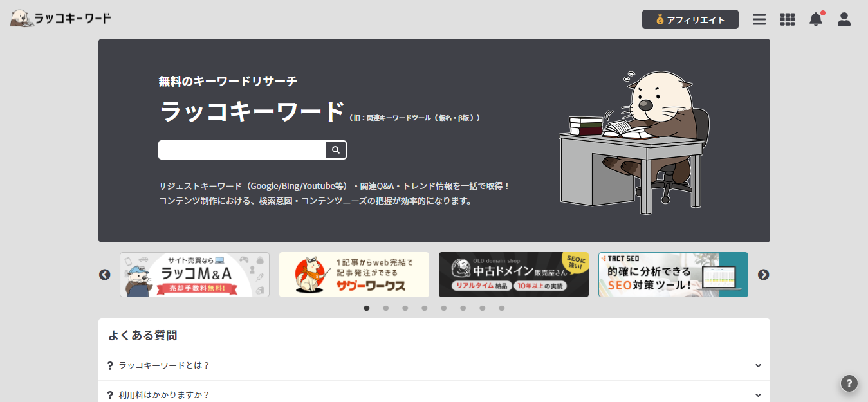Click chevron beside 利用料はかかりますか？
Viewport: 868px width, 402px height.
pos(758,395)
